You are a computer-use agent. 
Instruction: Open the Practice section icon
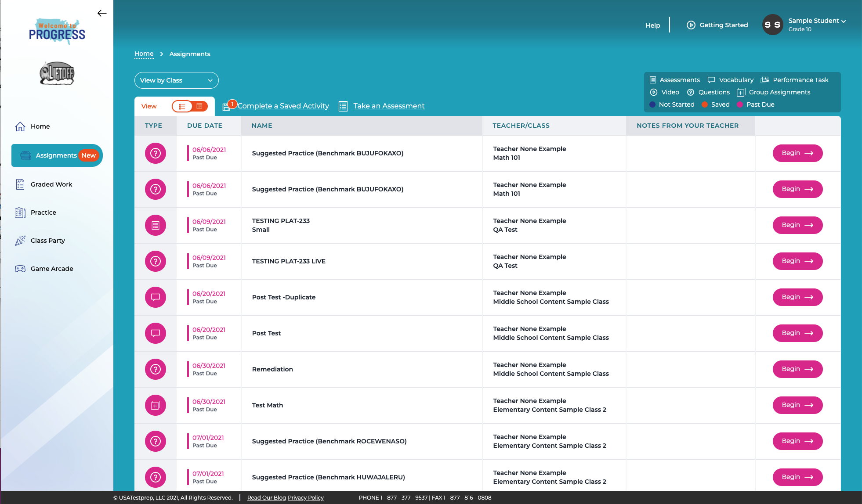[x=20, y=212]
